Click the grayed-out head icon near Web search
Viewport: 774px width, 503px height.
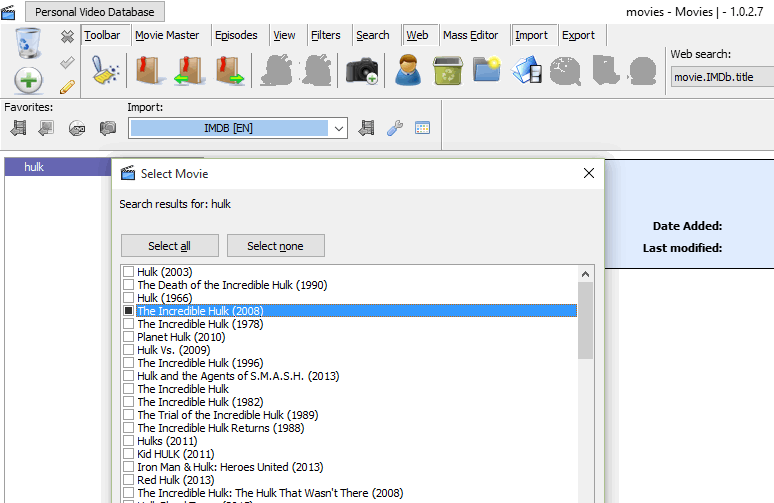pyautogui.click(x=643, y=71)
